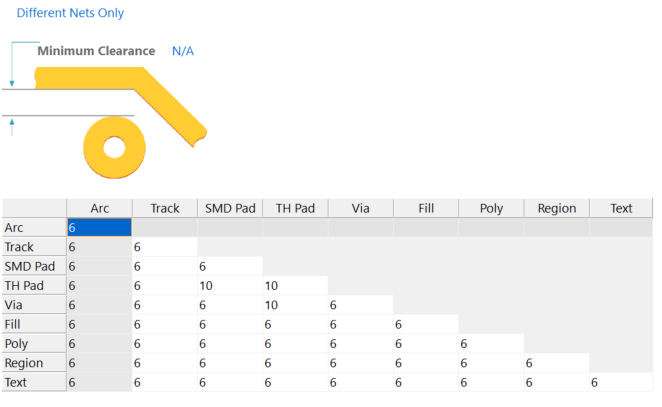Viewport: 662px width, 407px height.
Task: Click Poly row Track column cell
Action: tap(165, 344)
